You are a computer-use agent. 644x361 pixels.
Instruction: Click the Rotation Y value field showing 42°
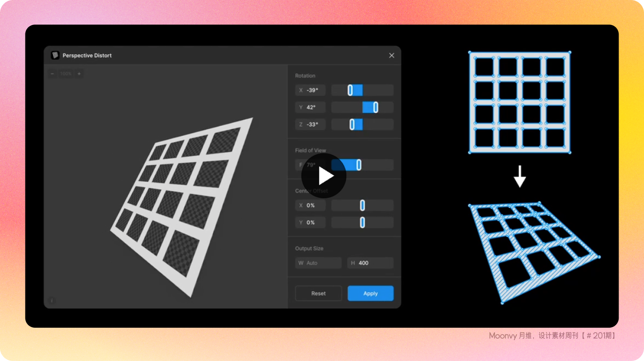point(310,107)
